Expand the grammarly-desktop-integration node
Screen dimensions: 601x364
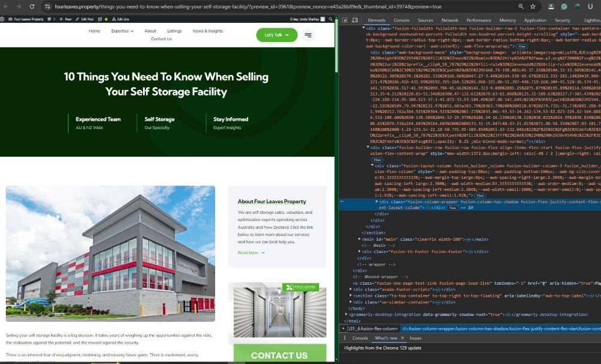click(346, 314)
